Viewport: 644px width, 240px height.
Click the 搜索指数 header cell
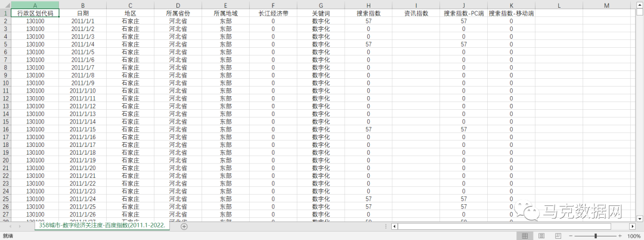(369, 13)
